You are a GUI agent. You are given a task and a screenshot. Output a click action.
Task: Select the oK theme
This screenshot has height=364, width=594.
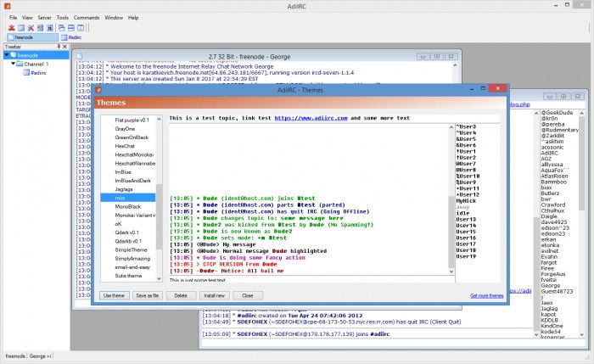click(x=118, y=224)
